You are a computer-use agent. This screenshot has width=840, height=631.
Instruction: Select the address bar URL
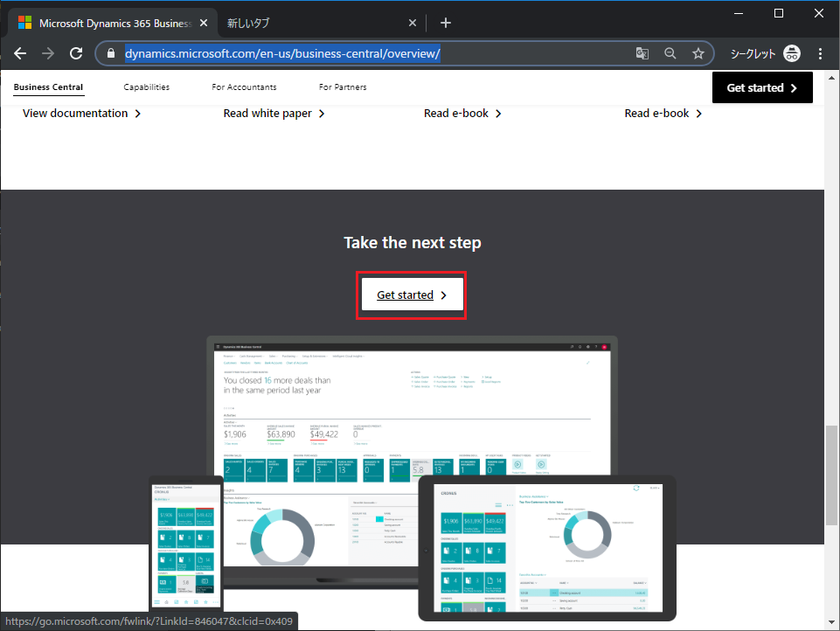pyautogui.click(x=282, y=53)
